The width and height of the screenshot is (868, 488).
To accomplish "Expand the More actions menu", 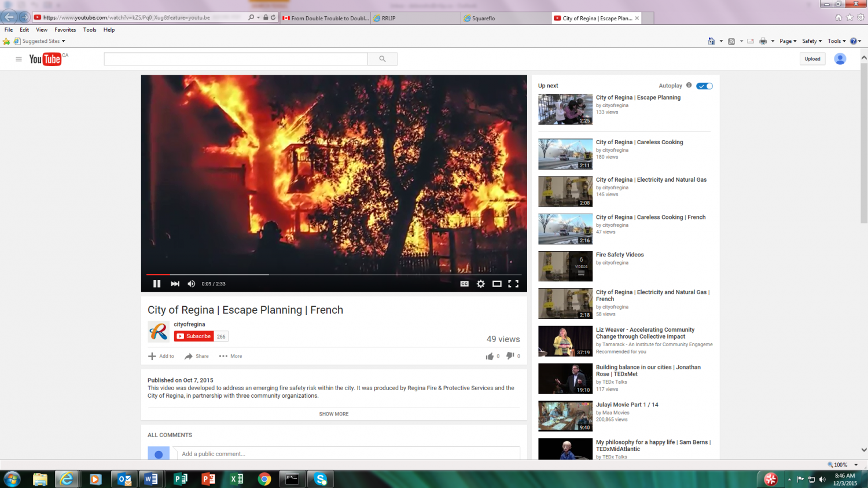I will pos(230,356).
